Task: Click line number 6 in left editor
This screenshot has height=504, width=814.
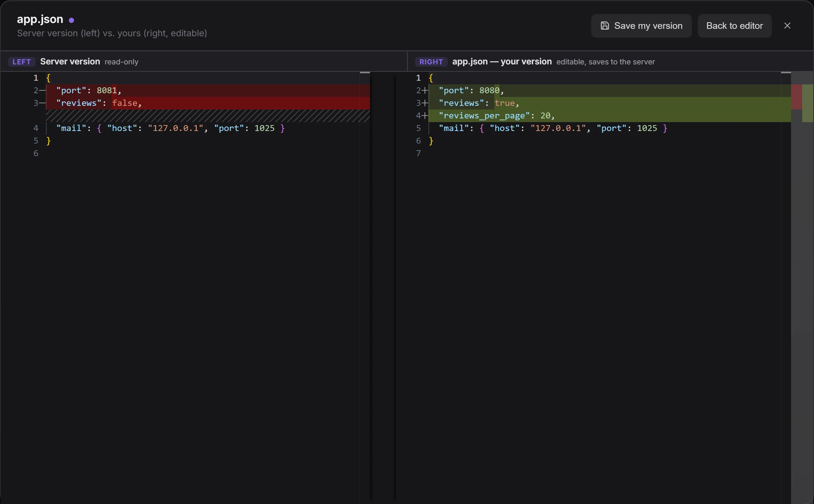Action: (36, 154)
